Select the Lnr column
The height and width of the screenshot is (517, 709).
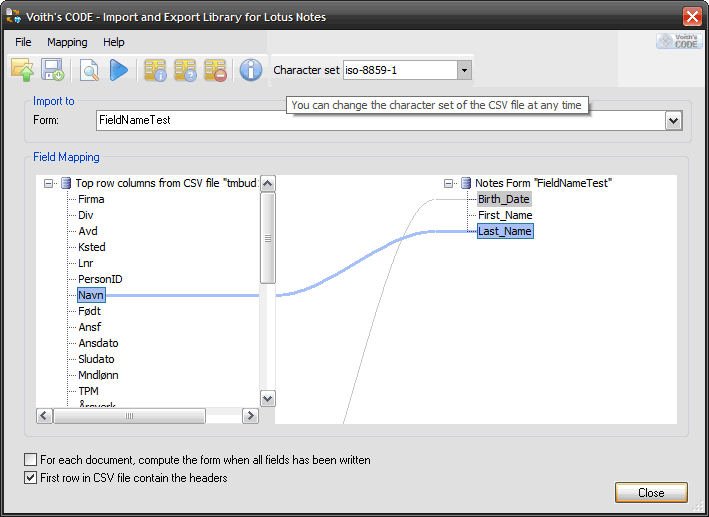(x=85, y=263)
